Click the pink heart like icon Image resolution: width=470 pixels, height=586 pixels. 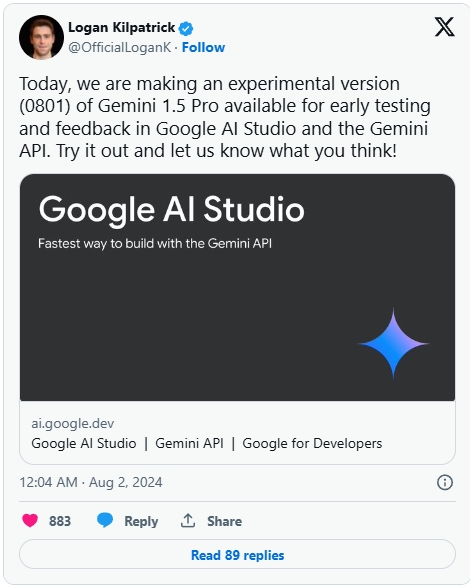[30, 520]
